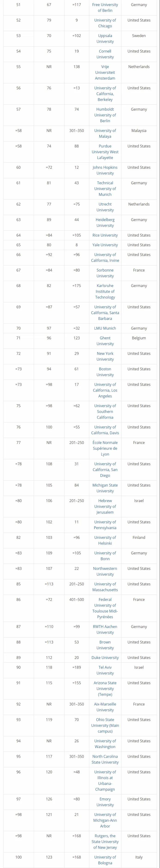Select Hebrew University of Jerusalem link
The width and height of the screenshot is (160, 868).
[x=105, y=506]
